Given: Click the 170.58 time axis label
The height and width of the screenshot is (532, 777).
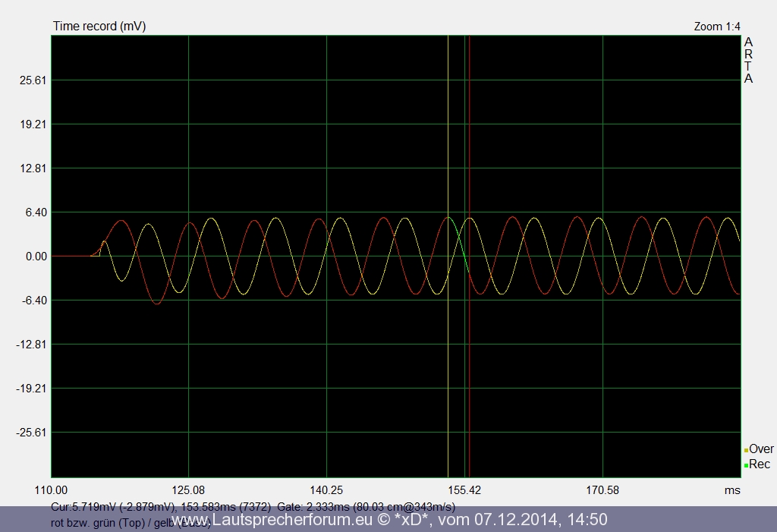Looking at the screenshot, I should (602, 490).
